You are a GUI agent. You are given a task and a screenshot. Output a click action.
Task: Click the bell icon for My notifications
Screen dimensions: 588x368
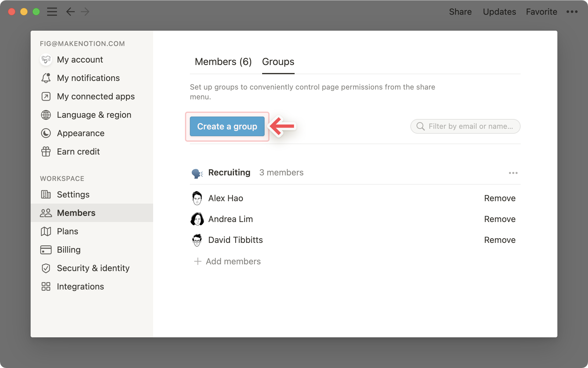pyautogui.click(x=46, y=78)
